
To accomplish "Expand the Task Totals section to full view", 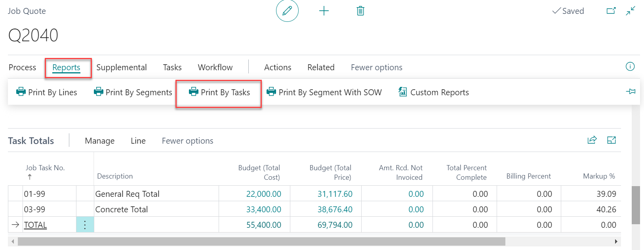I will pos(612,140).
